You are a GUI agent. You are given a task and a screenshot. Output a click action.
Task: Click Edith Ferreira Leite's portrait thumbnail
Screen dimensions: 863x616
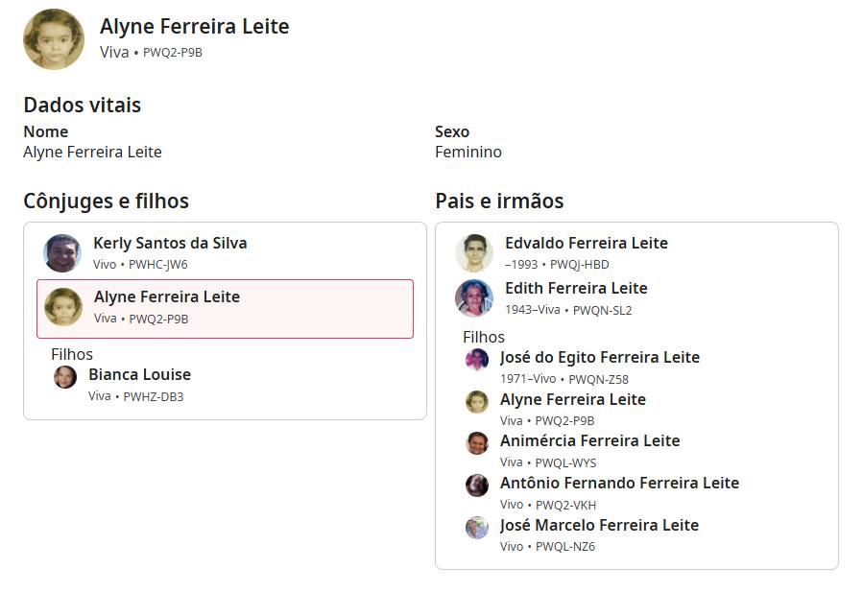click(x=474, y=298)
